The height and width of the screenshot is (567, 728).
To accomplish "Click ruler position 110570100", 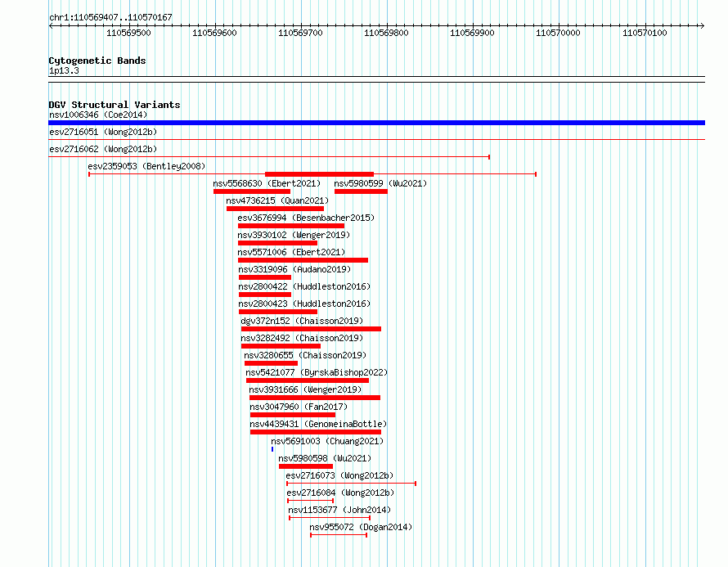I will click(645, 33).
